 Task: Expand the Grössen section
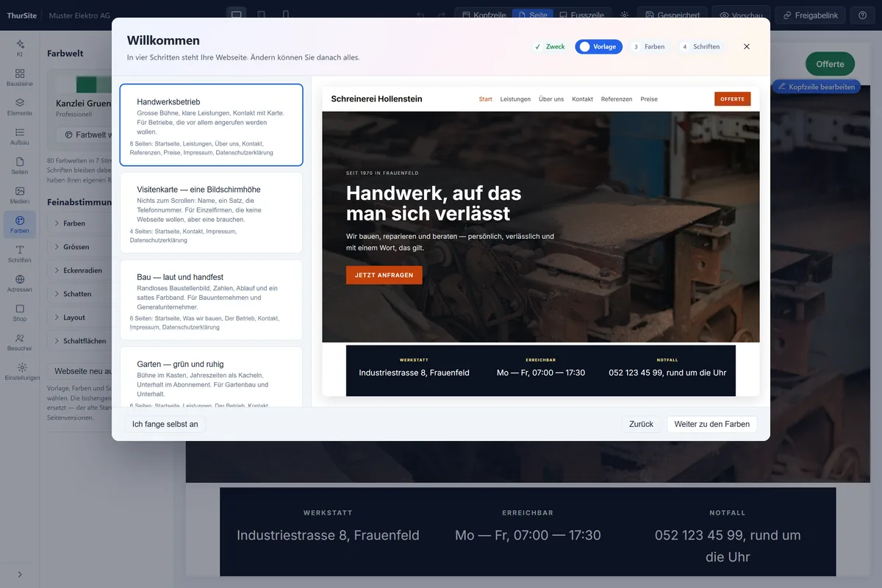tap(79, 246)
